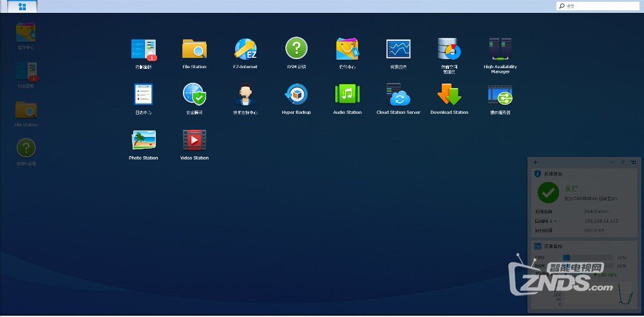Open Support Center headset person icon
This screenshot has height=317, width=644.
click(245, 95)
